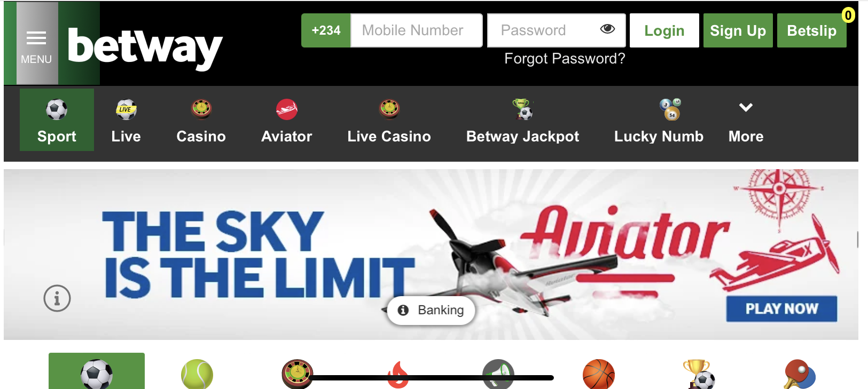Viewport: 868px width, 389px height.
Task: Open the trophy with soccer ball icon
Action: [699, 374]
